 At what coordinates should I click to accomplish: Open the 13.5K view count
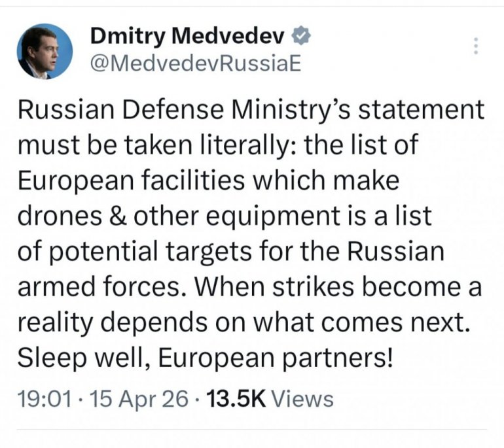(236, 398)
